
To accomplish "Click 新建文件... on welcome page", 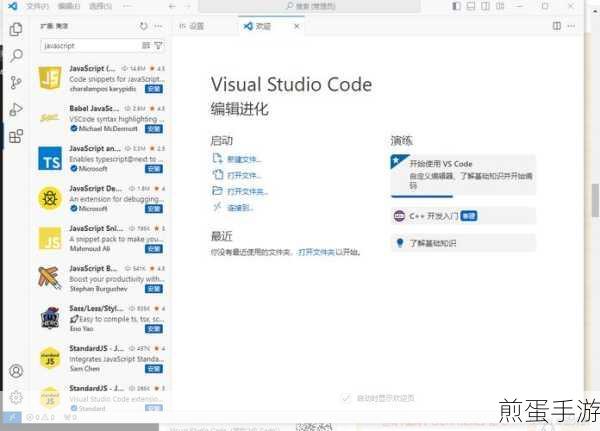I will pos(244,159).
